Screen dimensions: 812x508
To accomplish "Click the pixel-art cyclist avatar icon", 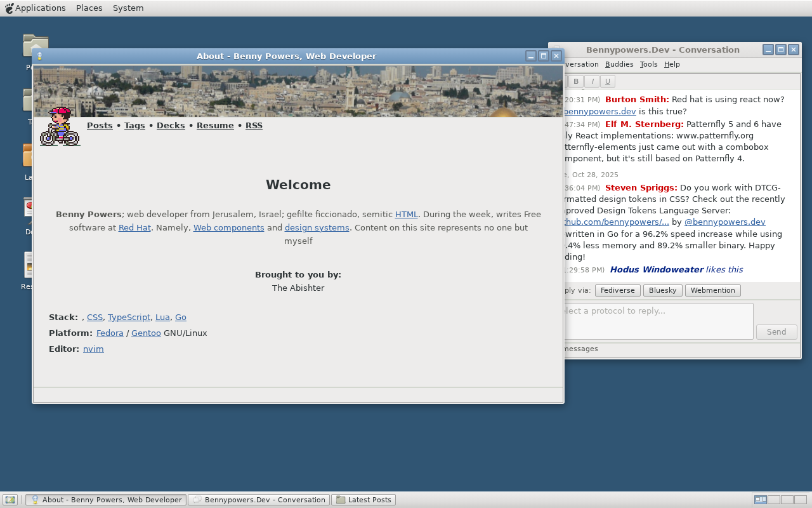I will click(60, 126).
